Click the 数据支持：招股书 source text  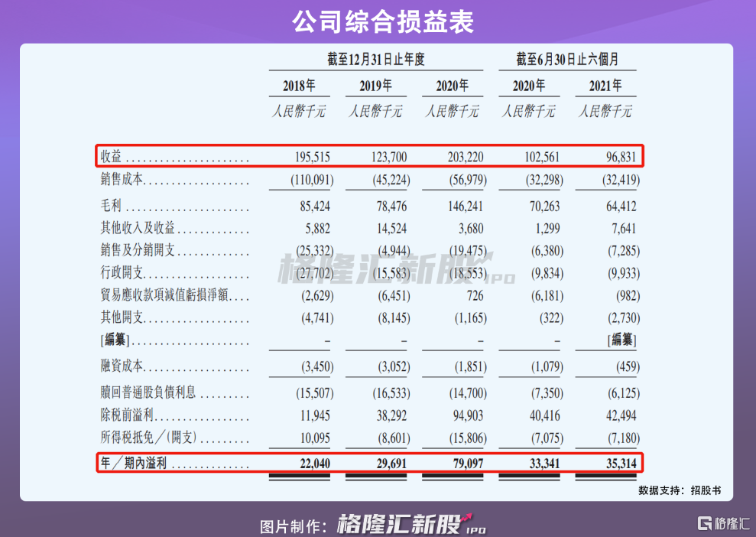(x=679, y=490)
